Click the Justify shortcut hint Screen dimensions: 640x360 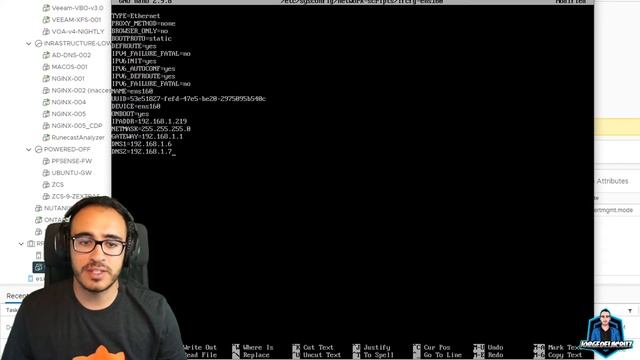click(x=372, y=347)
